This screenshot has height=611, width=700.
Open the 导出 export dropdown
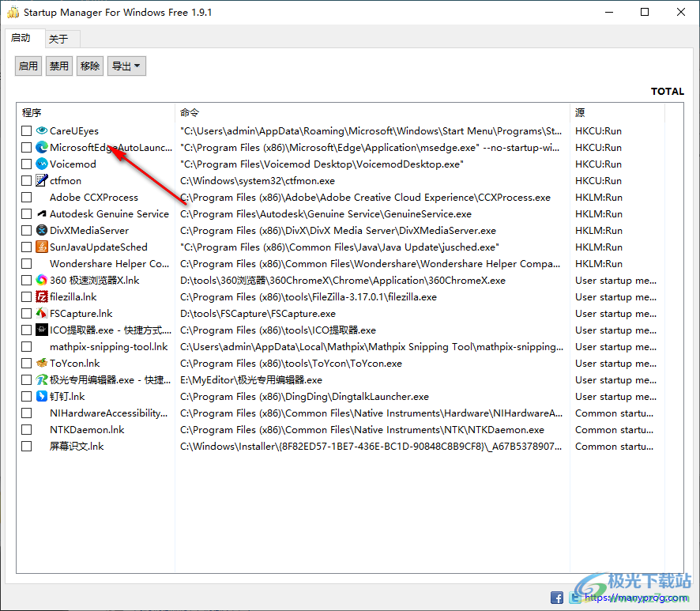[126, 66]
